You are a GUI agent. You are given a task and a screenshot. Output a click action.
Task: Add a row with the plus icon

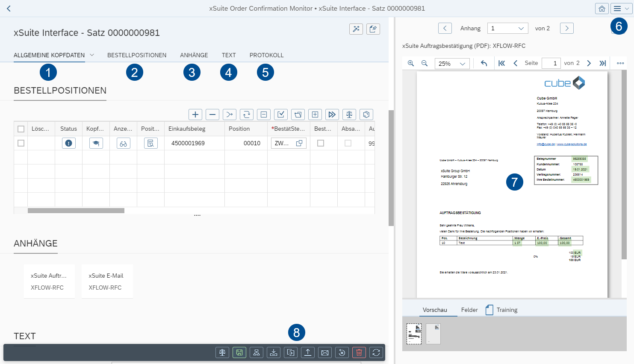tap(195, 114)
